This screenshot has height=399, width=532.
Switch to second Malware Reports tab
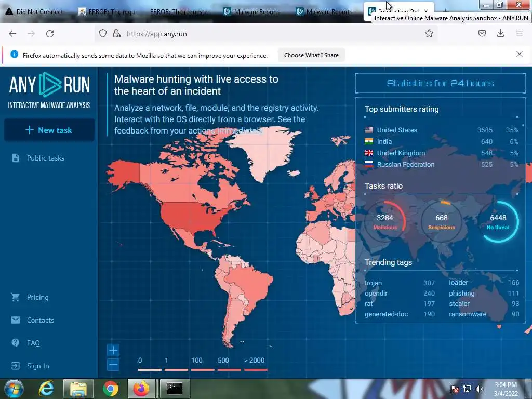point(325,11)
